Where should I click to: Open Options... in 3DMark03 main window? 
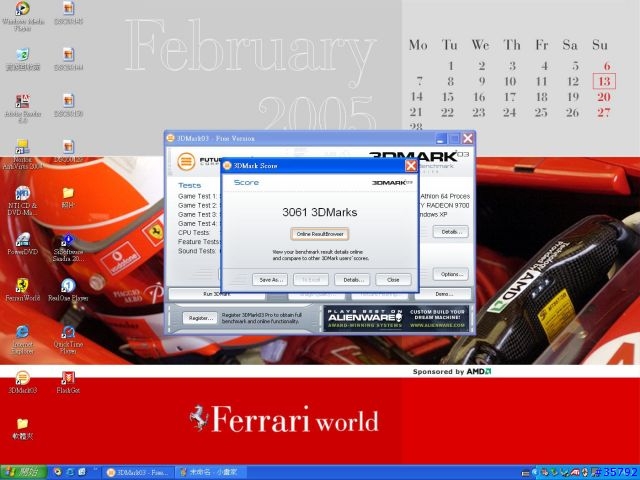click(451, 274)
